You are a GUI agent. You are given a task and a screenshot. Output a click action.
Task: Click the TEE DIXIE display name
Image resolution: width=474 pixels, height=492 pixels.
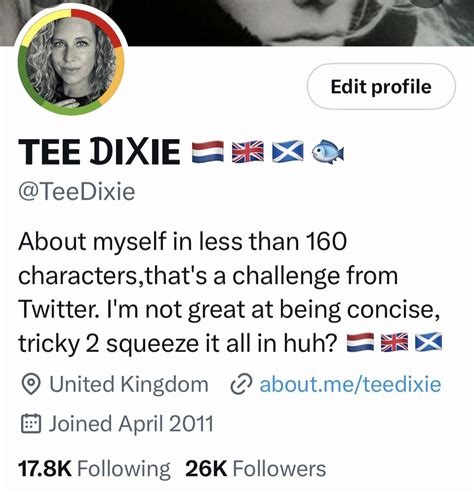[99, 152]
